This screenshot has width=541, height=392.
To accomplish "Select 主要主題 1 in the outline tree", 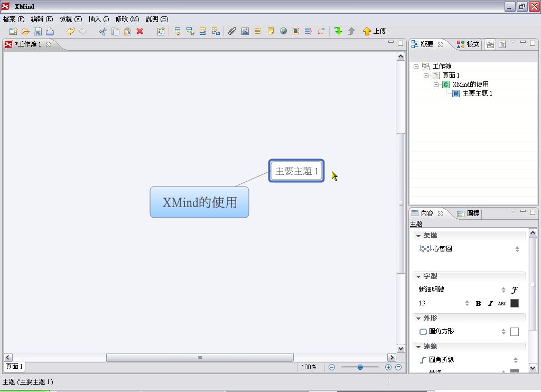I will coord(477,94).
